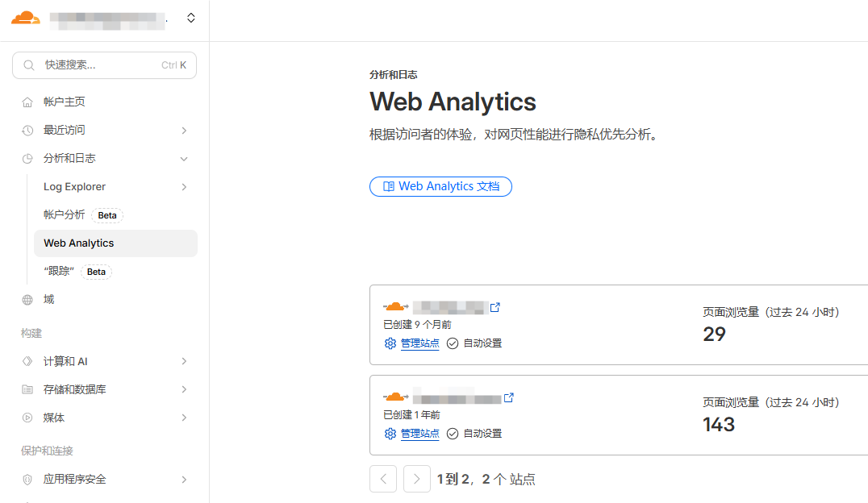868x503 pixels.
Task: Open external link icon of 9-month-old site
Action: click(495, 307)
